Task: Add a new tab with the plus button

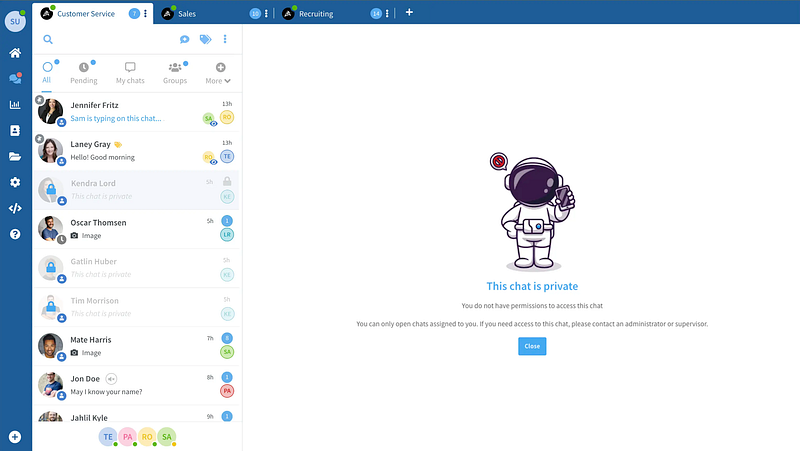Action: (409, 13)
